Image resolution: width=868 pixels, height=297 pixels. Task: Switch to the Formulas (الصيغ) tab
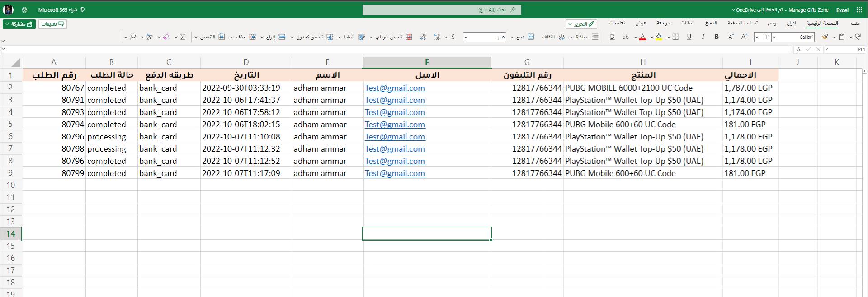click(711, 23)
